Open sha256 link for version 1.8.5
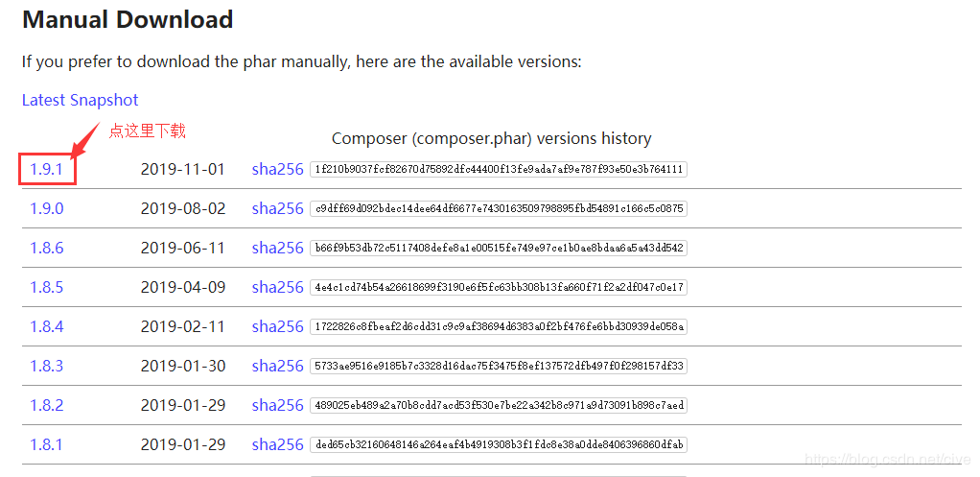 tap(277, 287)
